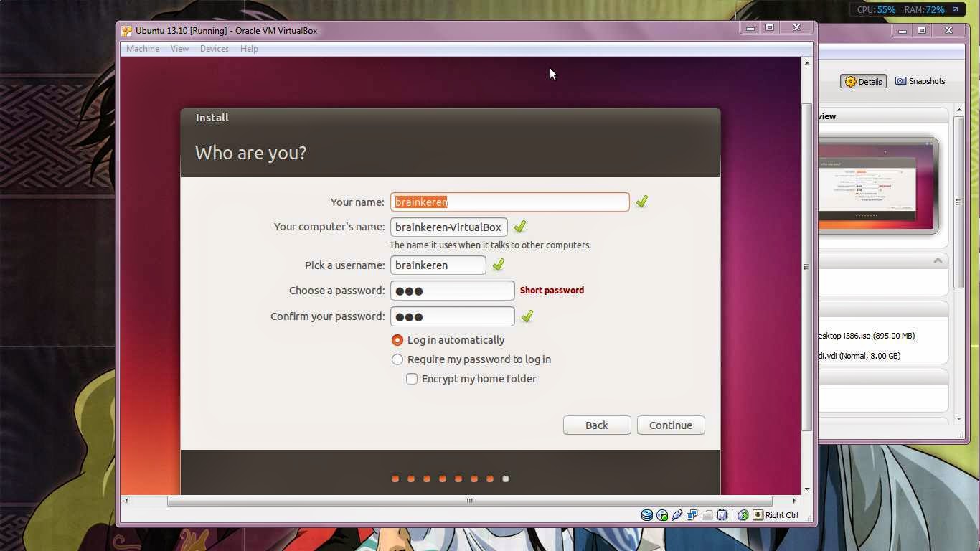Open the View menu

click(179, 49)
